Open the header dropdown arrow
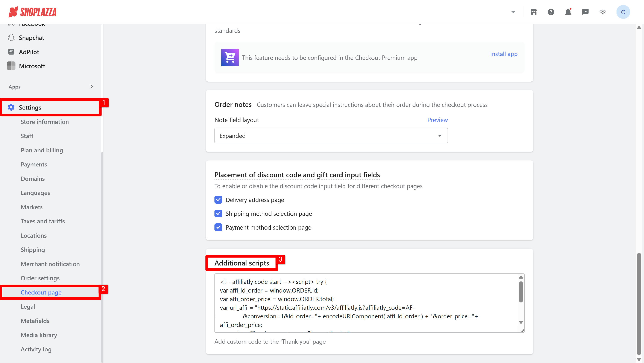The height and width of the screenshot is (363, 644). [513, 12]
